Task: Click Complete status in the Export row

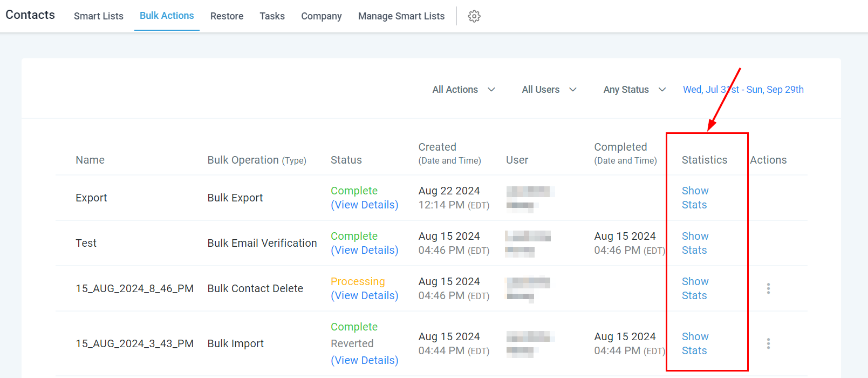Action: coord(354,191)
